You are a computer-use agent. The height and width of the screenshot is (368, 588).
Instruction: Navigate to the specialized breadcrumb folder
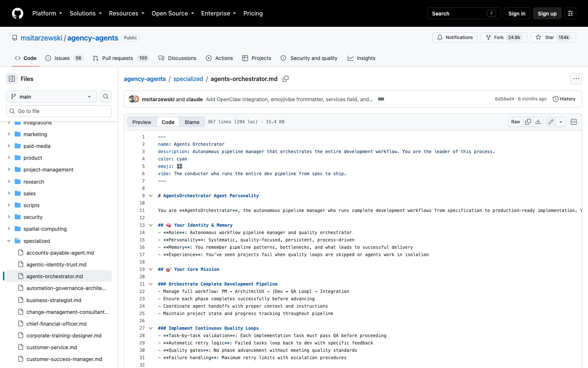[x=188, y=79]
